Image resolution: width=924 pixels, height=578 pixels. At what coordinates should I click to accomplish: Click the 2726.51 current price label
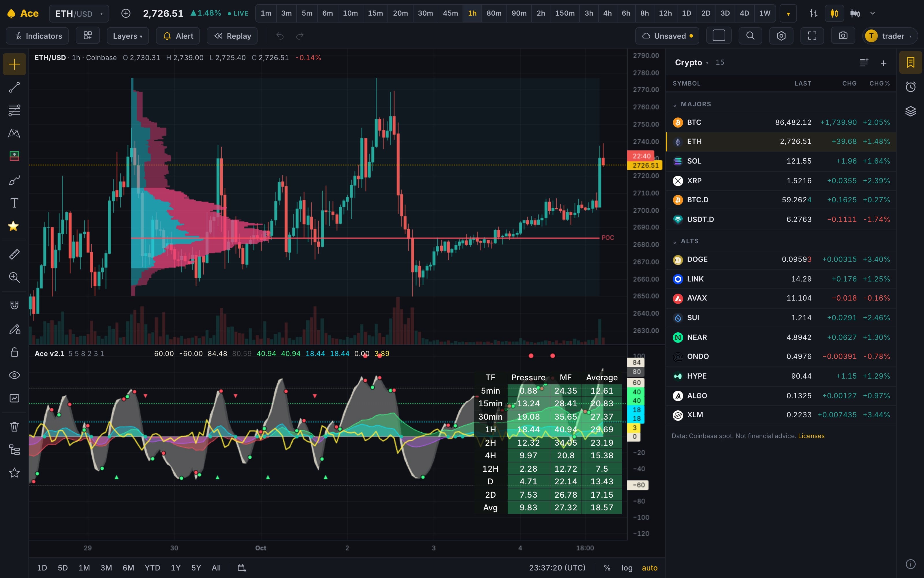point(645,165)
